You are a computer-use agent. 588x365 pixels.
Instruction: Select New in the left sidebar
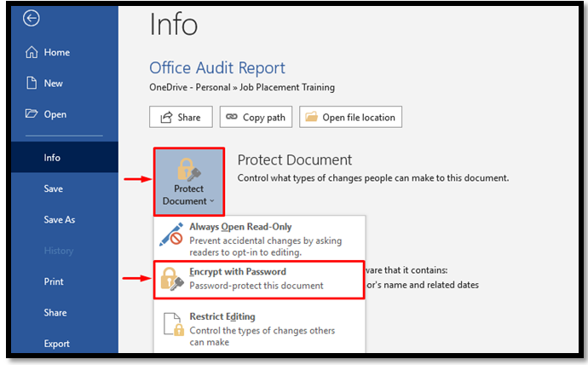pyautogui.click(x=65, y=84)
